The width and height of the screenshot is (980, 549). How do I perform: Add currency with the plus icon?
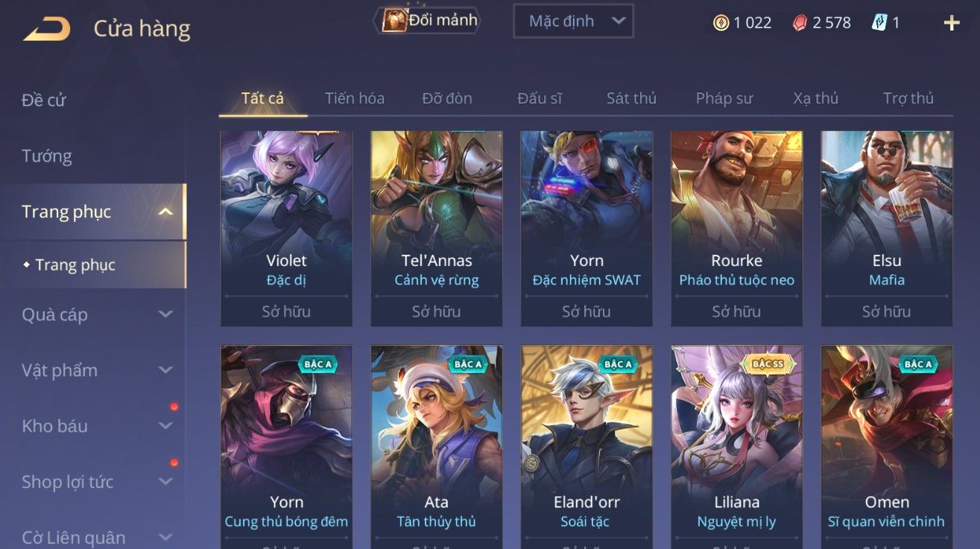pos(952,22)
